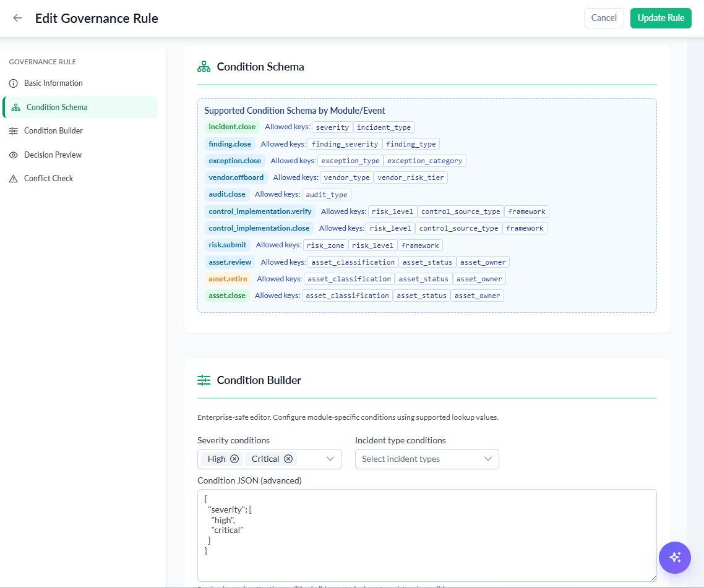
Task: Click the asset.retire event badge
Action: coord(228,279)
